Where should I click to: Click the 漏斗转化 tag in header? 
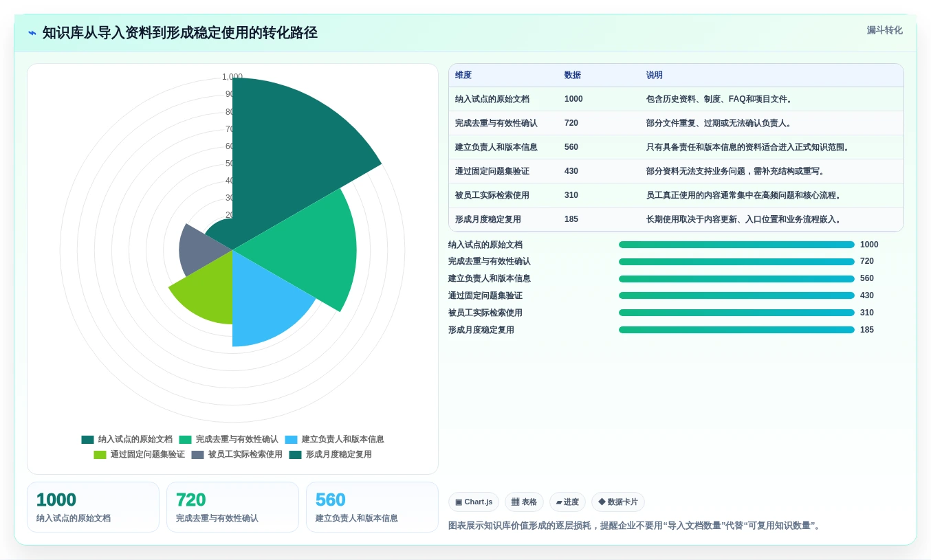884,30
